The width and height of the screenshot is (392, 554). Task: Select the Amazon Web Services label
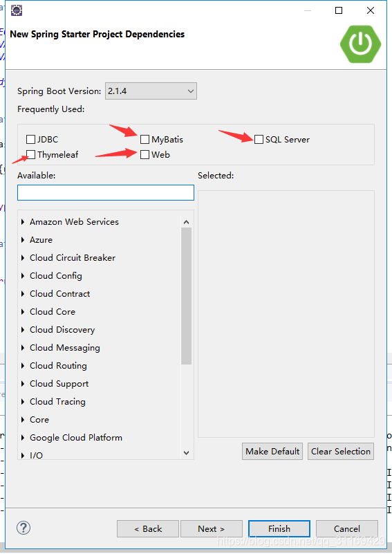click(74, 222)
